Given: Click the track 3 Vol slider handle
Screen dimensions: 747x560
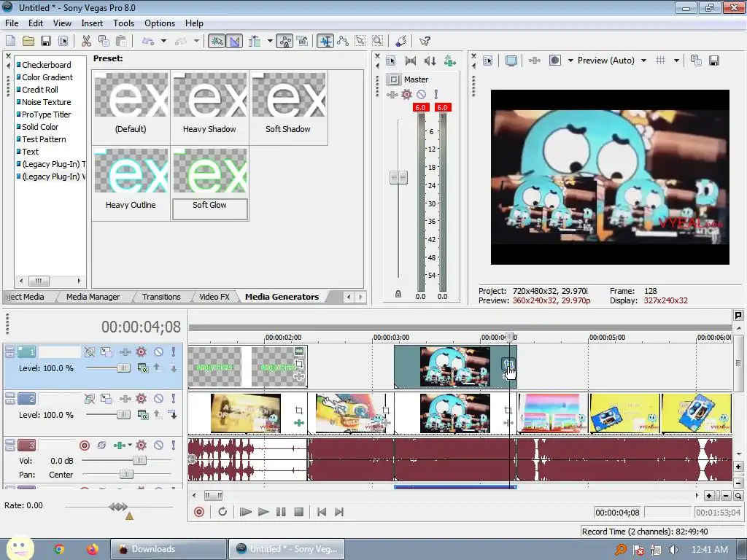Looking at the screenshot, I should point(139,461).
